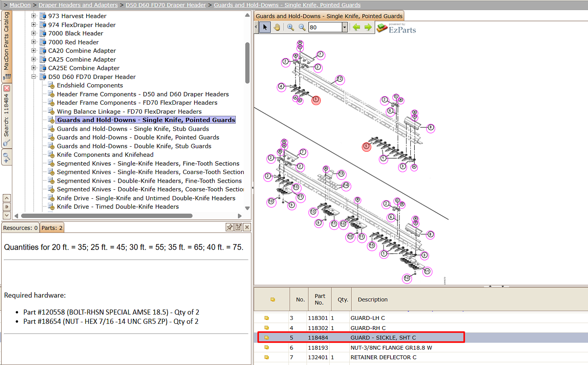588x365 pixels.
Task: Expand the CA20 Combine Adapter node
Action: [34, 51]
